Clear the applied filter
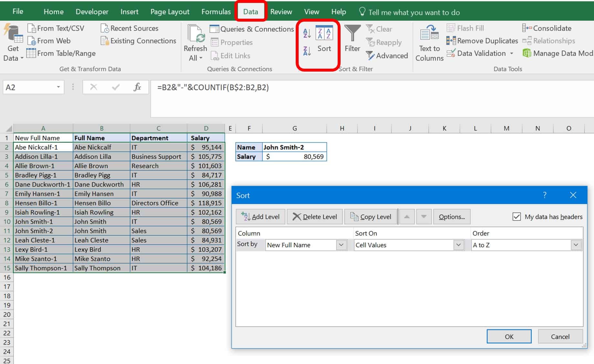 pyautogui.click(x=380, y=29)
